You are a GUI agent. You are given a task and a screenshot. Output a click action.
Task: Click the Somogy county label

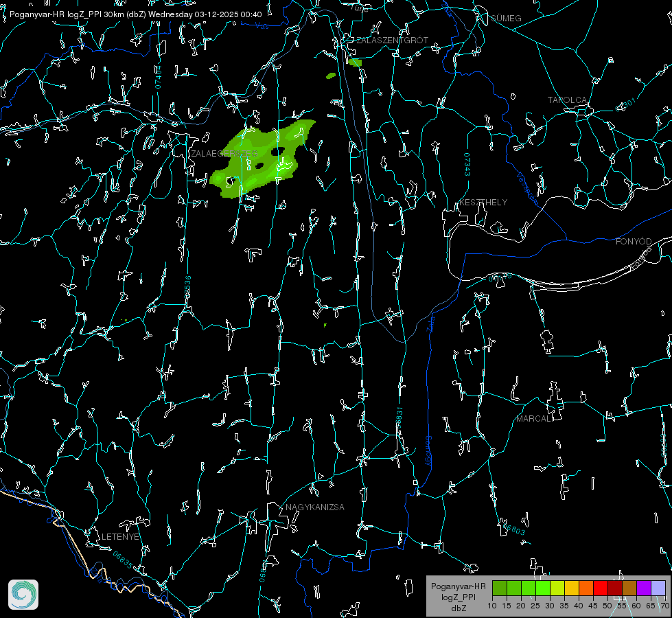pyautogui.click(x=428, y=451)
